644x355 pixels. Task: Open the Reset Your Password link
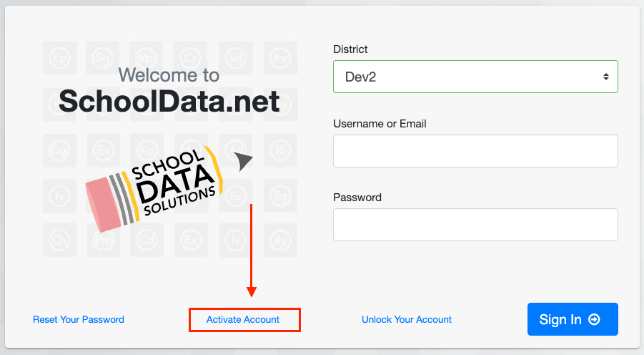coord(79,320)
